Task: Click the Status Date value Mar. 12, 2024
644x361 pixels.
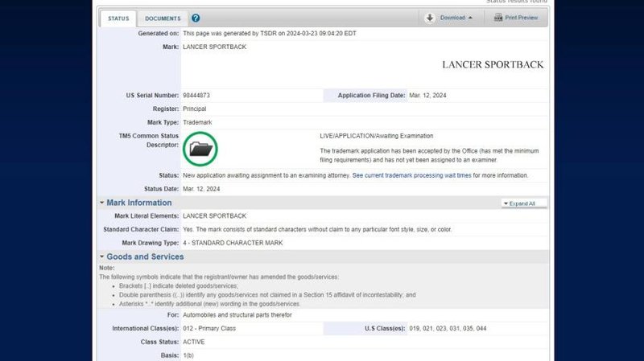Action: pyautogui.click(x=201, y=189)
